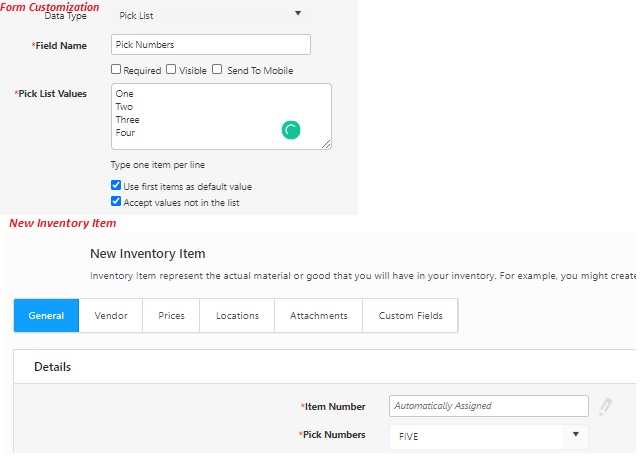Switch to the Vendor tab
The height and width of the screenshot is (458, 641).
click(x=111, y=315)
